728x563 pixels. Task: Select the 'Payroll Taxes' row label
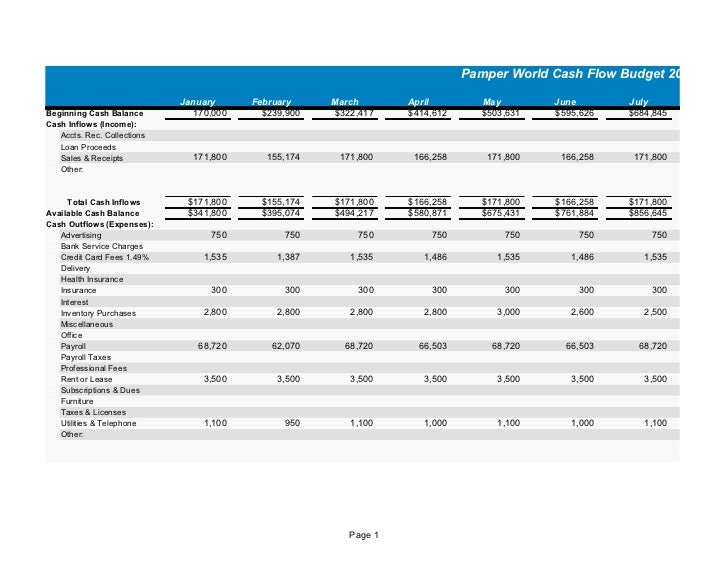coord(86,357)
